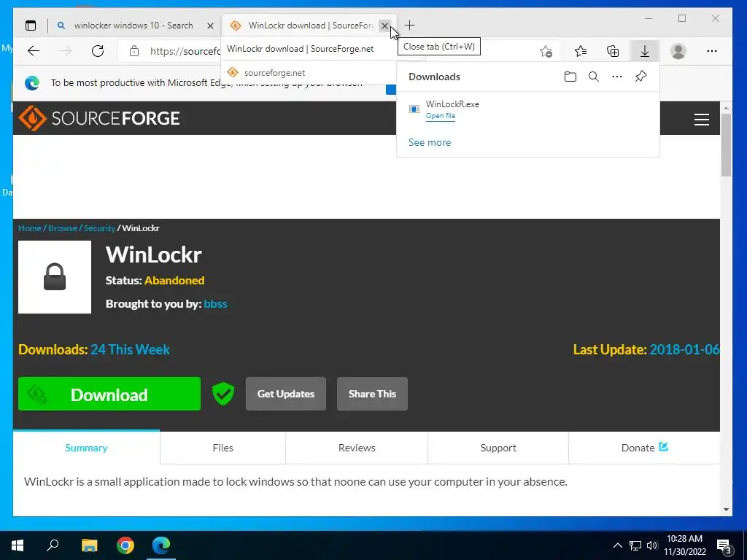The image size is (747, 560).
Task: Open the Favorites list icon
Action: pos(581,51)
